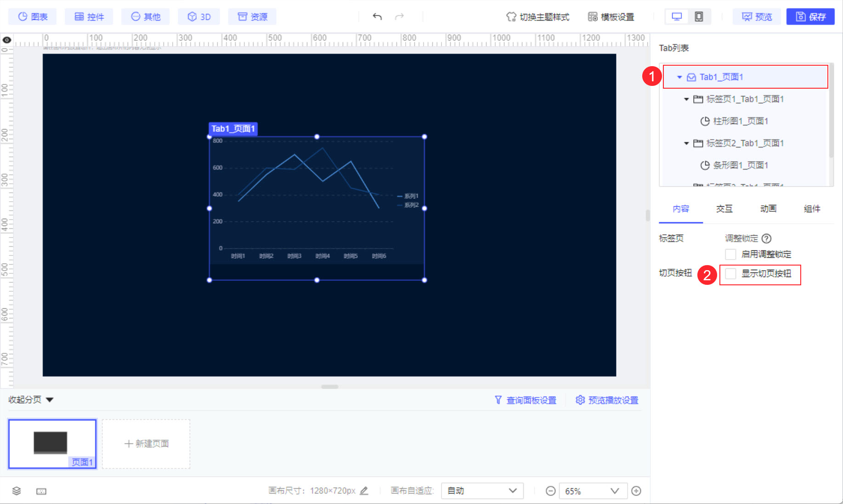Click the 系列1 legend entry
The width and height of the screenshot is (843, 504).
coord(408,196)
